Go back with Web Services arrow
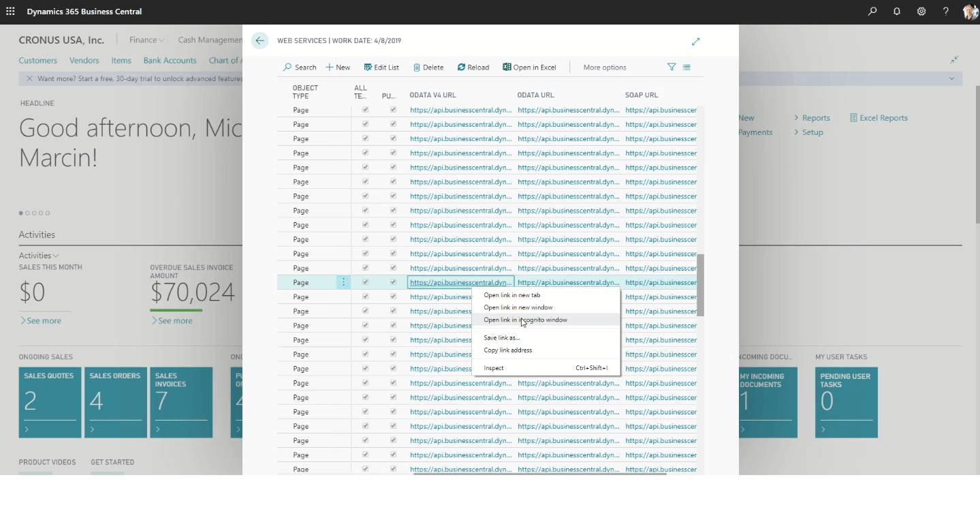 click(259, 41)
